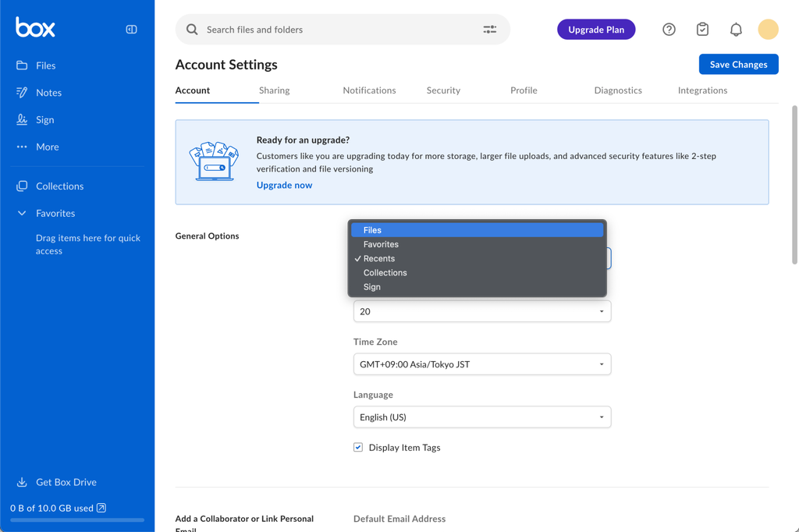This screenshot has height=532, width=799.
Task: Choose Collections in the open dropdown list
Action: coord(385,273)
